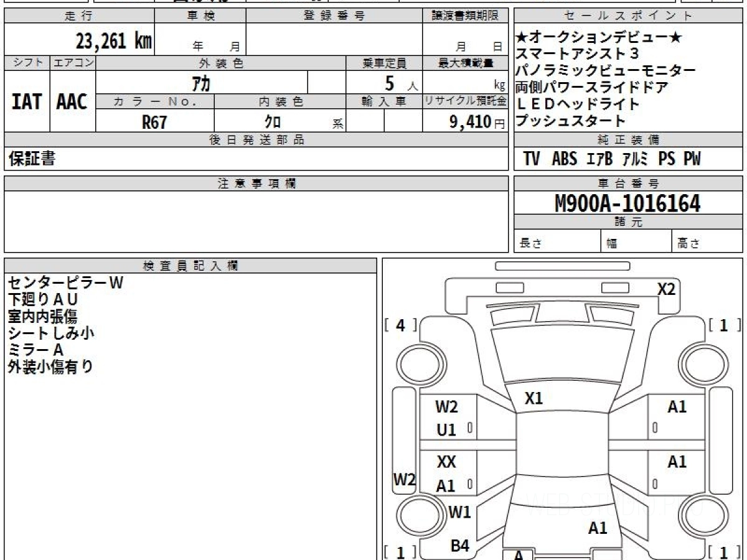Select the inspector note シートしみ小

click(x=51, y=333)
